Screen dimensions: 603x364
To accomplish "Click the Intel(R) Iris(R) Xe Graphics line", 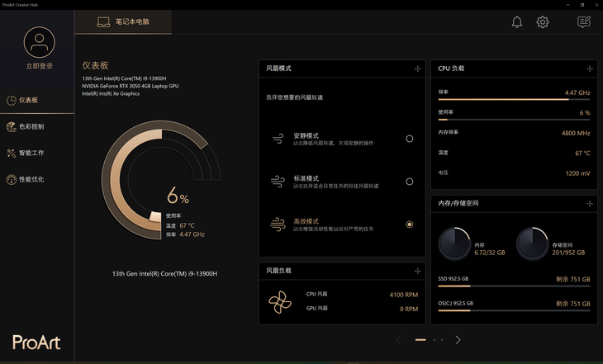I will (111, 94).
